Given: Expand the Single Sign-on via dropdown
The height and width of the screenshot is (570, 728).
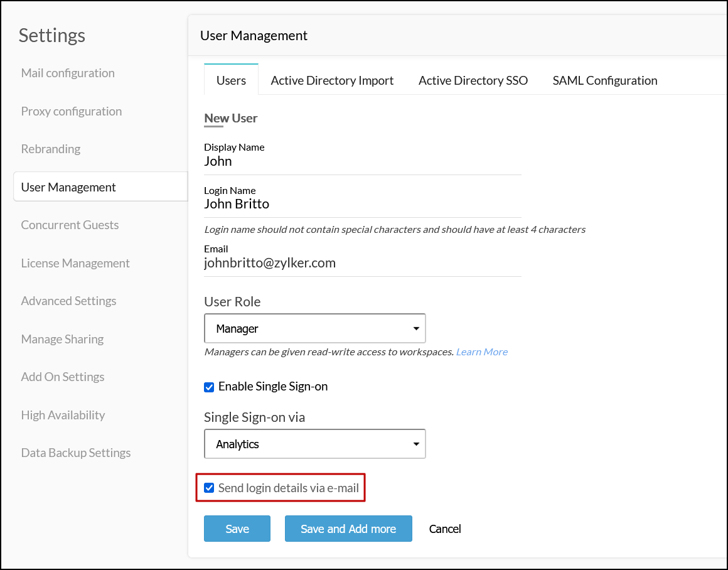Looking at the screenshot, I should [315, 444].
